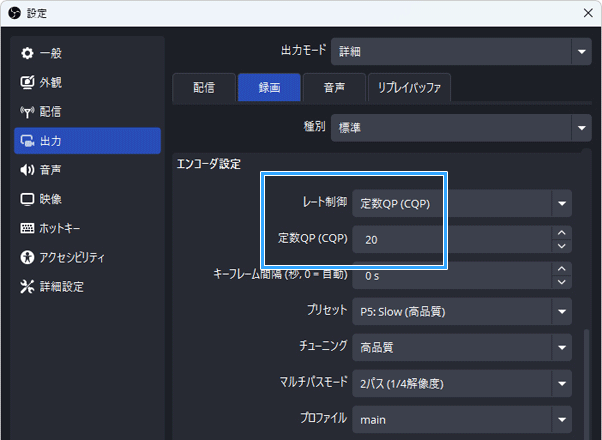Open the 出力モード dropdown showing 詳細
The image size is (602, 440).
[x=461, y=51]
